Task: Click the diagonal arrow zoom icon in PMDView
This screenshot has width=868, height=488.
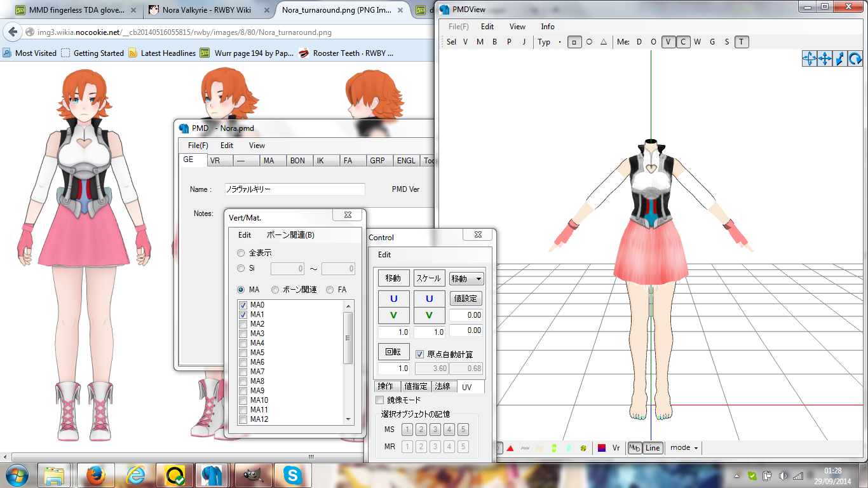Action: (840, 58)
